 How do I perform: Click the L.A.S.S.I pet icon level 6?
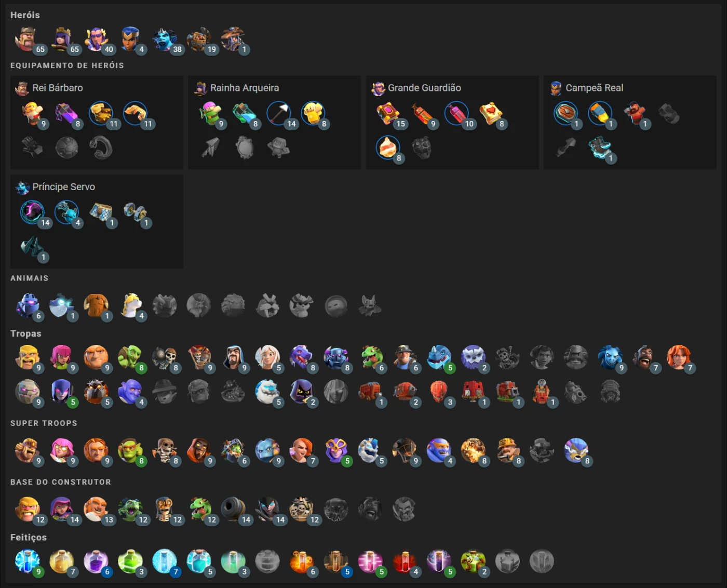pos(28,305)
